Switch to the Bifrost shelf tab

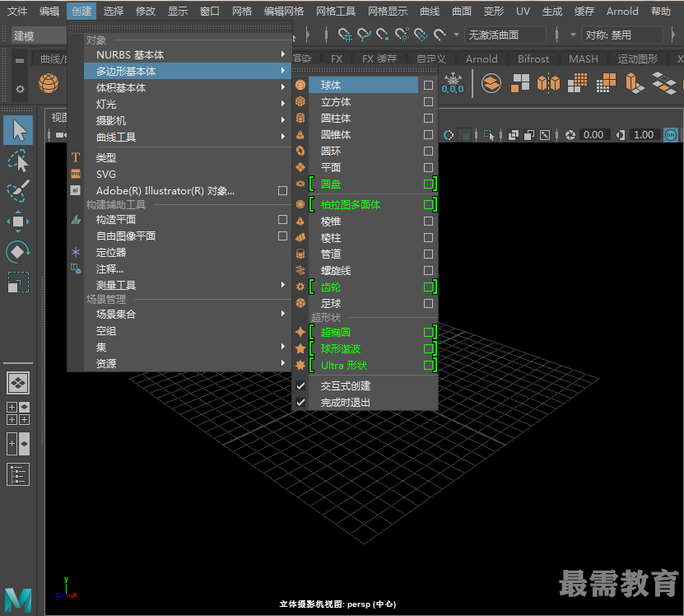point(533,58)
